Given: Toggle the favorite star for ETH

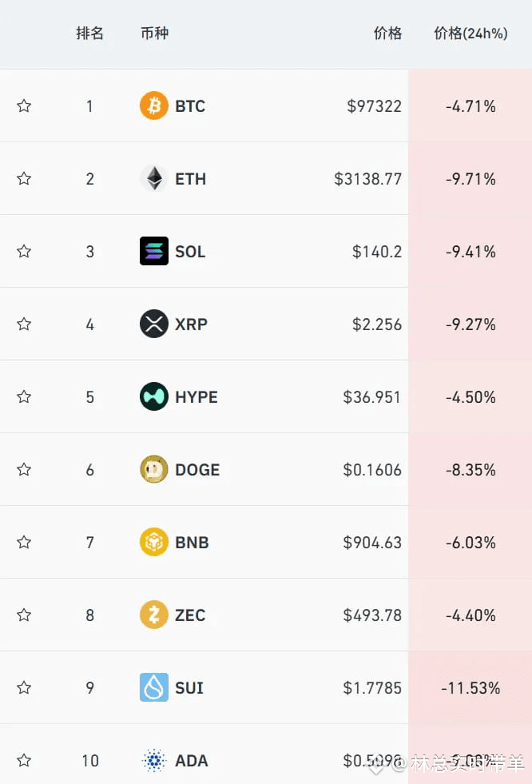Looking at the screenshot, I should pos(24,178).
